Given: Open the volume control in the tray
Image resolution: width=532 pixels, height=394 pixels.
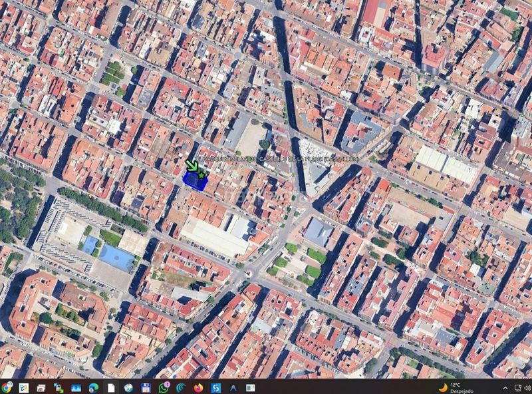Looking at the screenshot, I should (527, 388).
